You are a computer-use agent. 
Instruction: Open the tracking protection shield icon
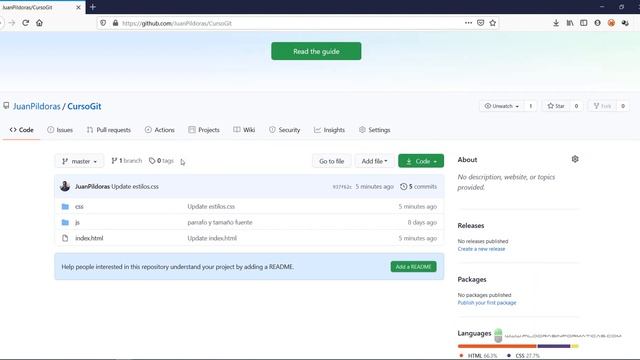pos(103,23)
